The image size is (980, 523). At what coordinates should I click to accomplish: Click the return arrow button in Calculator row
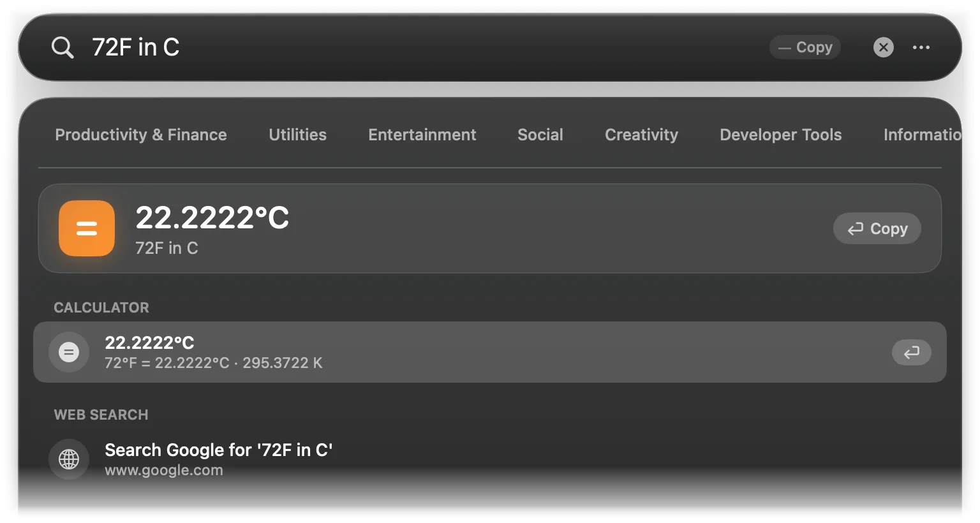(x=911, y=352)
